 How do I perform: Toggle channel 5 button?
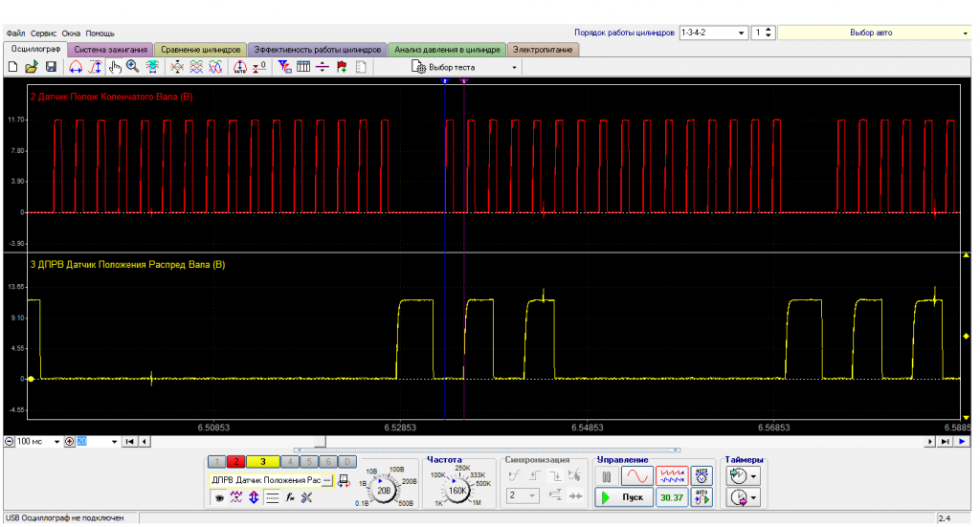tap(309, 462)
